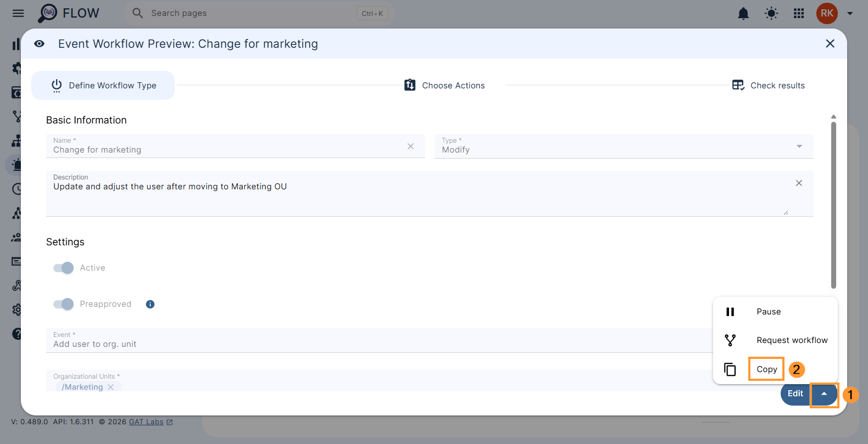Click the Preapproved info icon
This screenshot has height=444, width=868.
[150, 304]
